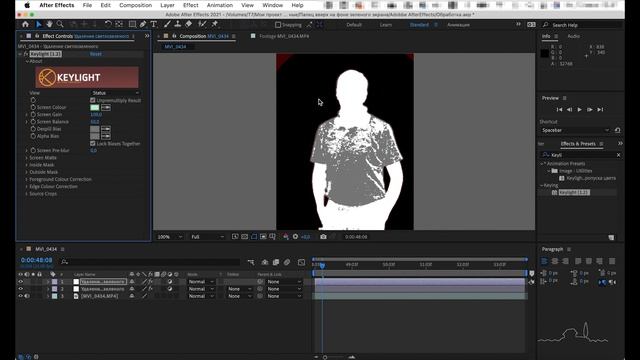This screenshot has width=640, height=360.
Task: Open the Window menu
Action: pyautogui.click(x=273, y=5)
